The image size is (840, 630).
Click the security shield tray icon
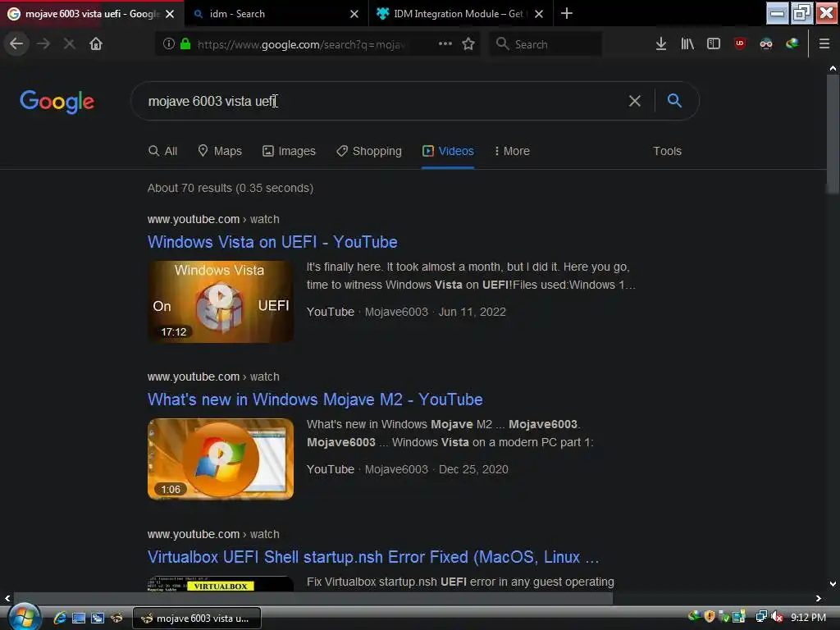click(710, 617)
